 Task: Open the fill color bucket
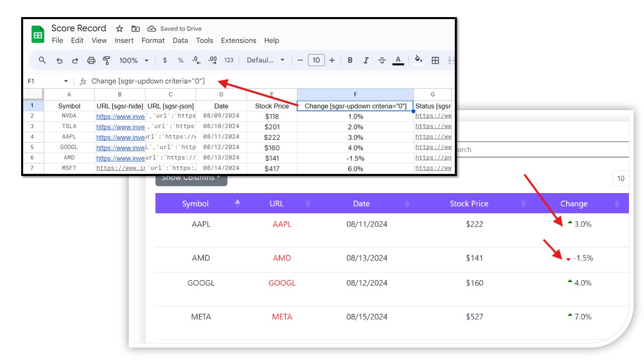[419, 60]
